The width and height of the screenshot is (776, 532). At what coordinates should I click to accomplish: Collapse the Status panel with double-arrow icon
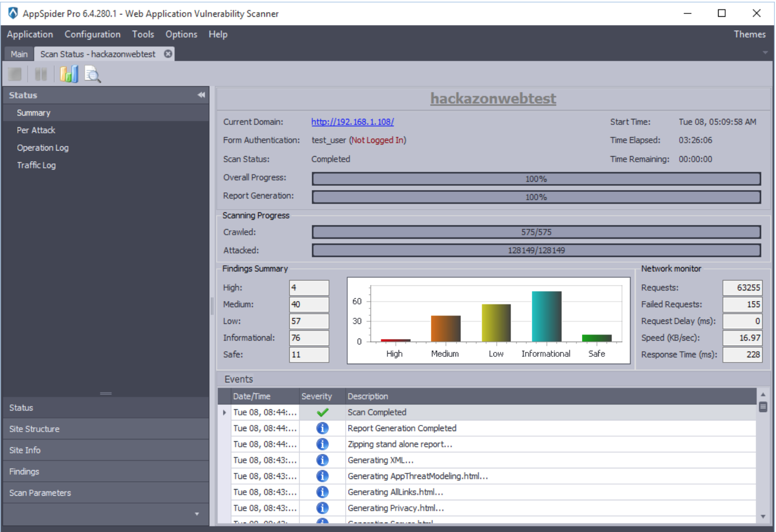[x=201, y=95]
